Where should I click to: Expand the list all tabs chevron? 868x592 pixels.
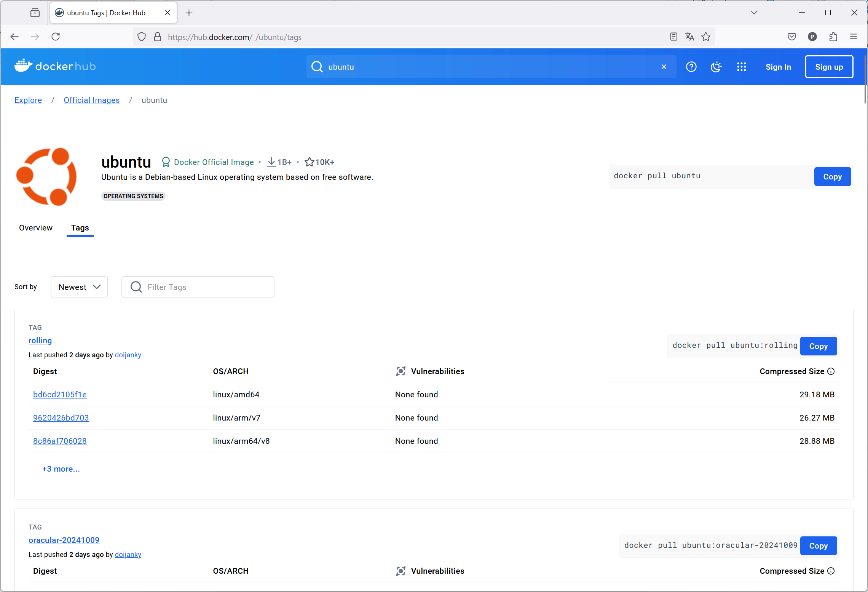(x=754, y=13)
